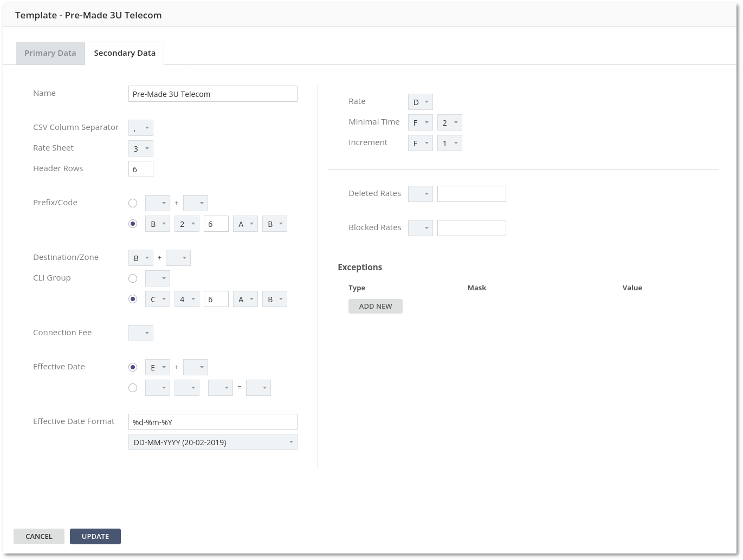Open the CSV Column Separator dropdown
Viewport: 743px width, 560px height.
pyautogui.click(x=141, y=128)
